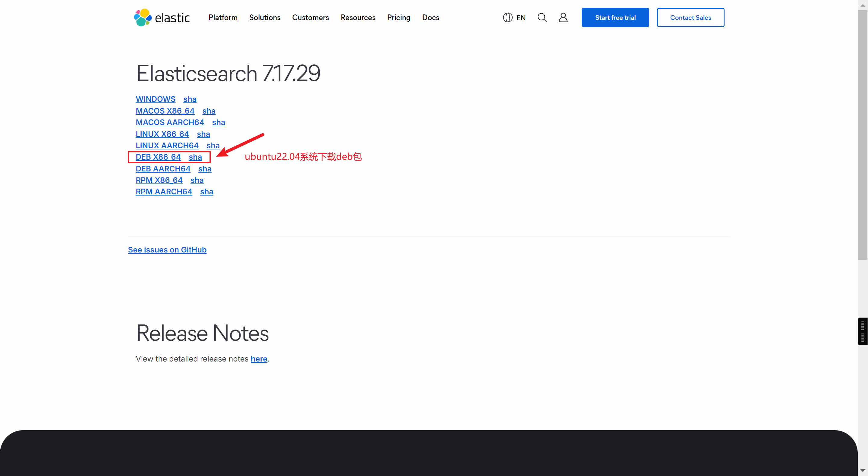Download the LINUX X86_64 package
The image size is (868, 476).
[162, 134]
